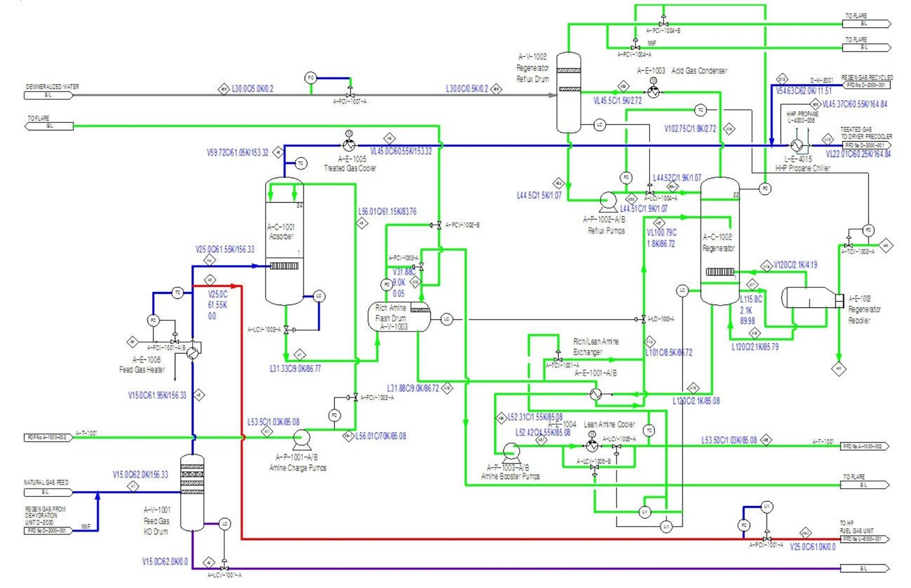Image resolution: width=911 pixels, height=588 pixels.
Task: Select stream label 'V25.0C/61.55K/156.33'
Action: 225,249
